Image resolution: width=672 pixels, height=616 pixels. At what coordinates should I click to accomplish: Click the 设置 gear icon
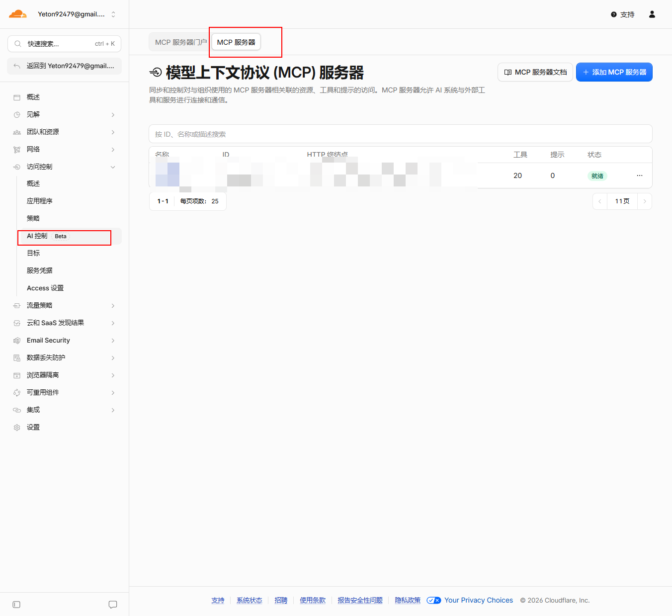click(x=17, y=428)
